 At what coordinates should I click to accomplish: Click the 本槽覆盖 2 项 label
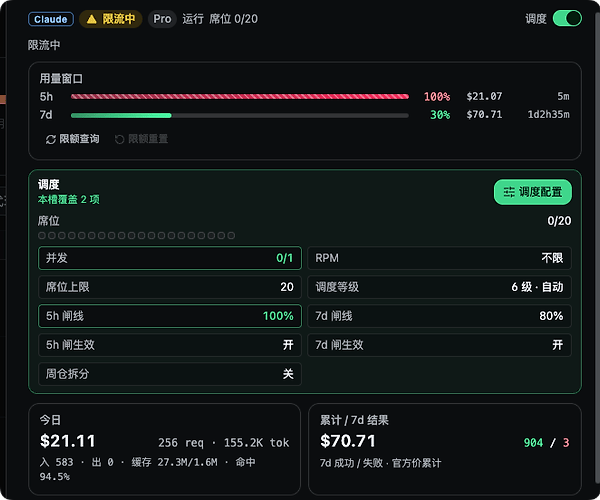point(68,199)
